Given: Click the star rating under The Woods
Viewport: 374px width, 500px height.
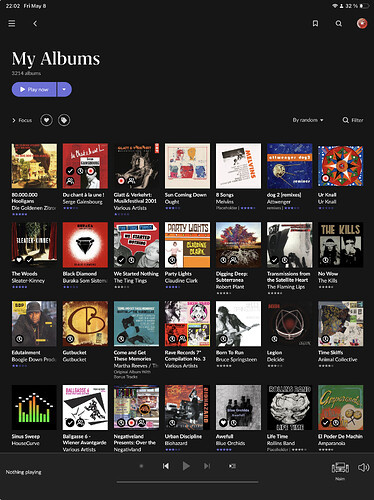Looking at the screenshot, I should tap(20, 287).
